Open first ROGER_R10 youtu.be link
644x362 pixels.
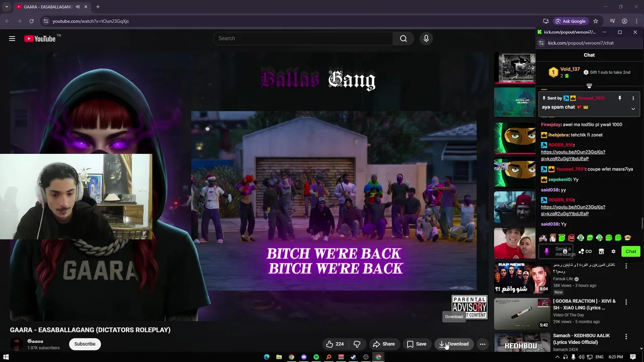point(573,155)
